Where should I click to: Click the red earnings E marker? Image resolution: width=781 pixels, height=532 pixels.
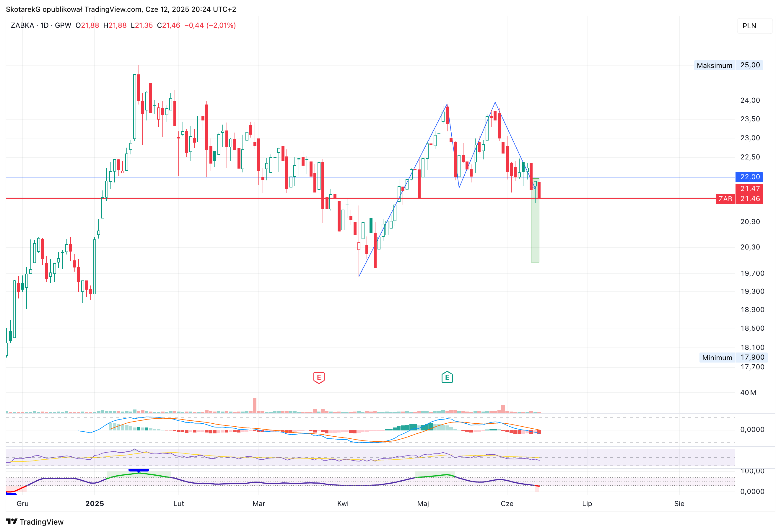pos(319,378)
